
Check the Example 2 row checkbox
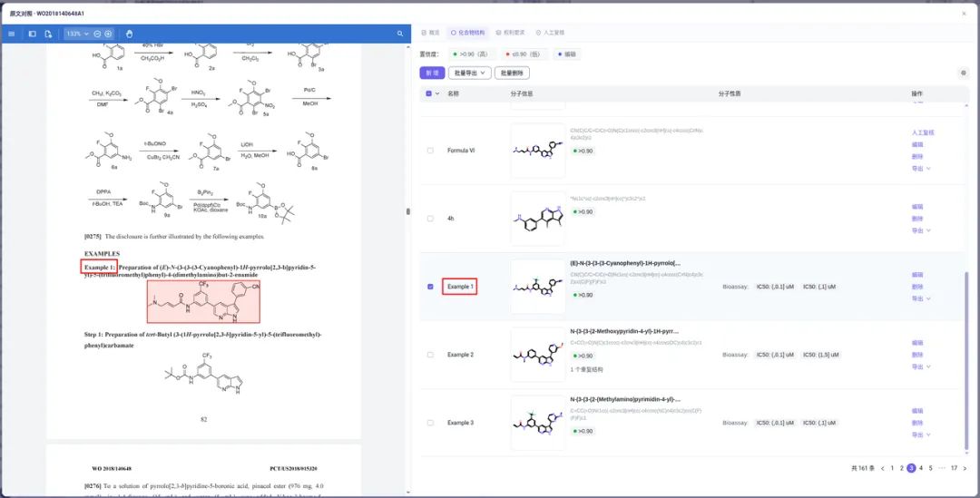tap(430, 355)
